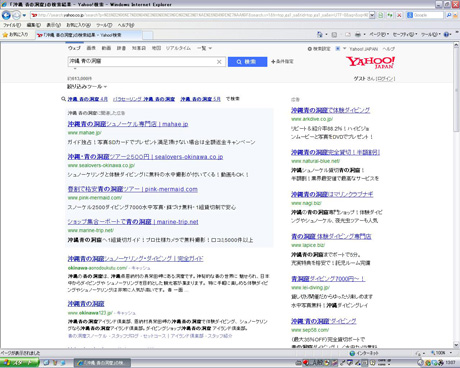
Task: Open a blank new tab
Action: tap(148, 35)
